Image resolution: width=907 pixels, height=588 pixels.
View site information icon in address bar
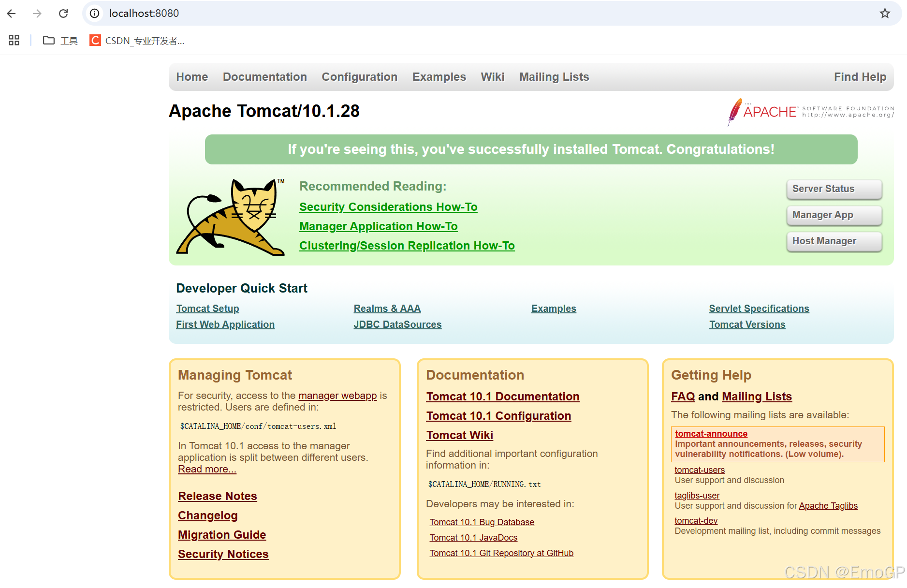coord(95,14)
